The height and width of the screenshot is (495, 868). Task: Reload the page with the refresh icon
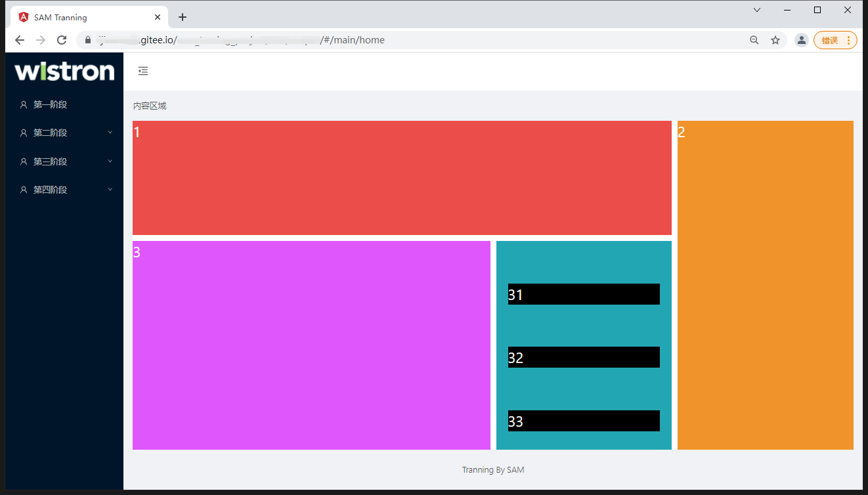[62, 40]
